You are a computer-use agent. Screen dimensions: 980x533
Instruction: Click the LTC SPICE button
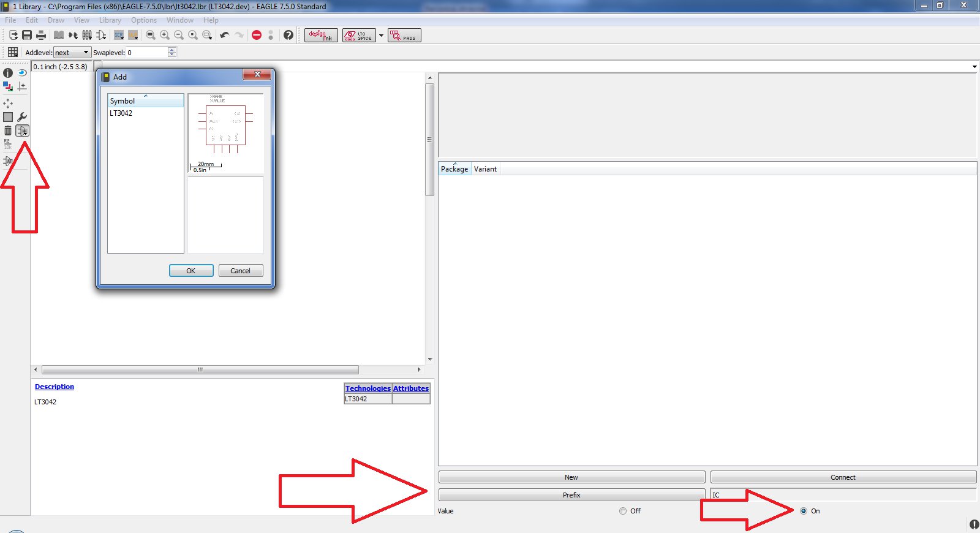359,36
